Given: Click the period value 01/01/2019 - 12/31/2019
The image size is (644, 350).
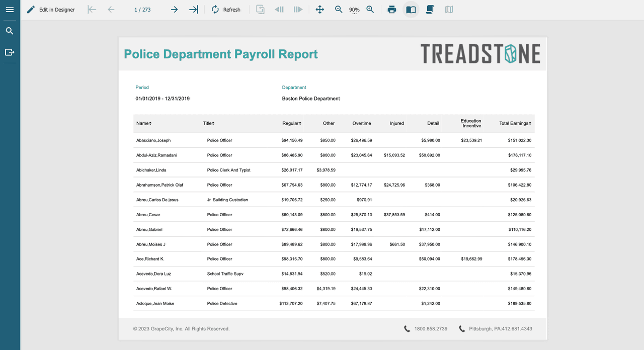Looking at the screenshot, I should tap(163, 99).
